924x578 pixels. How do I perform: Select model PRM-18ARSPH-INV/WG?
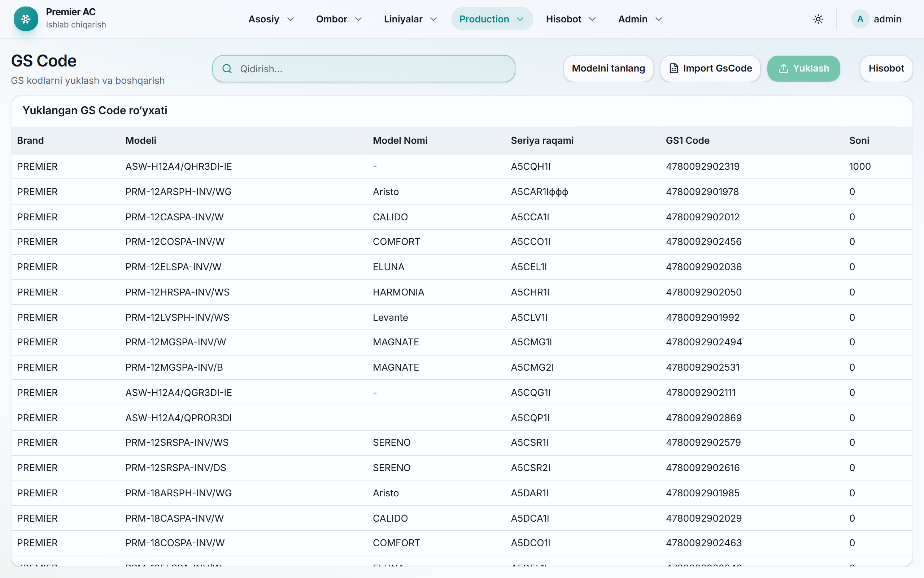pyautogui.click(x=179, y=493)
